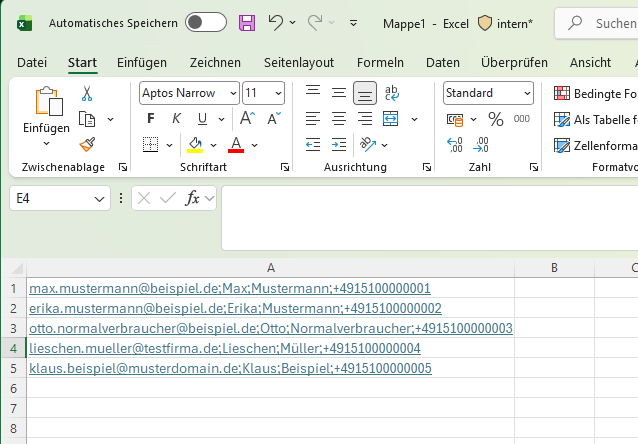
Task: Open the Formeln ribbon tab
Action: [x=380, y=62]
